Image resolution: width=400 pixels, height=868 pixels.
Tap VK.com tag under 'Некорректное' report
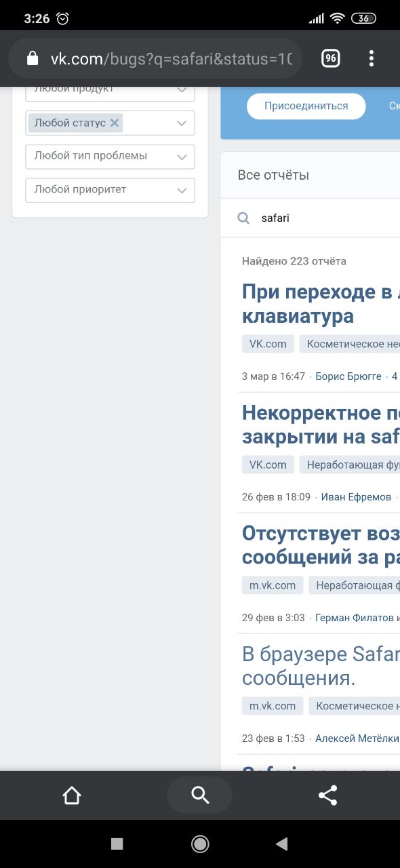click(x=268, y=465)
